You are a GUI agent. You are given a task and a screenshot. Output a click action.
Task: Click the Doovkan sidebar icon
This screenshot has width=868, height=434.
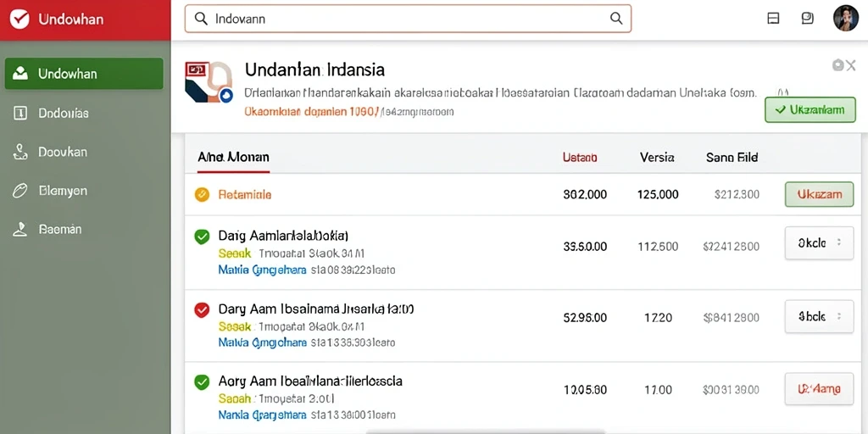click(x=20, y=153)
